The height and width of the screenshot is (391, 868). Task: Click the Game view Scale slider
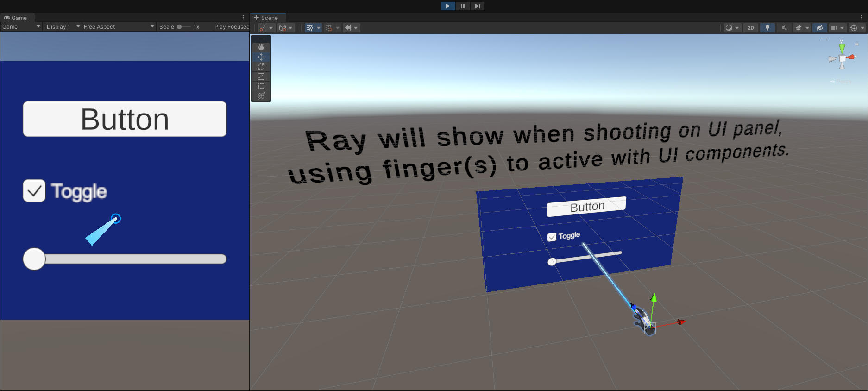click(183, 27)
